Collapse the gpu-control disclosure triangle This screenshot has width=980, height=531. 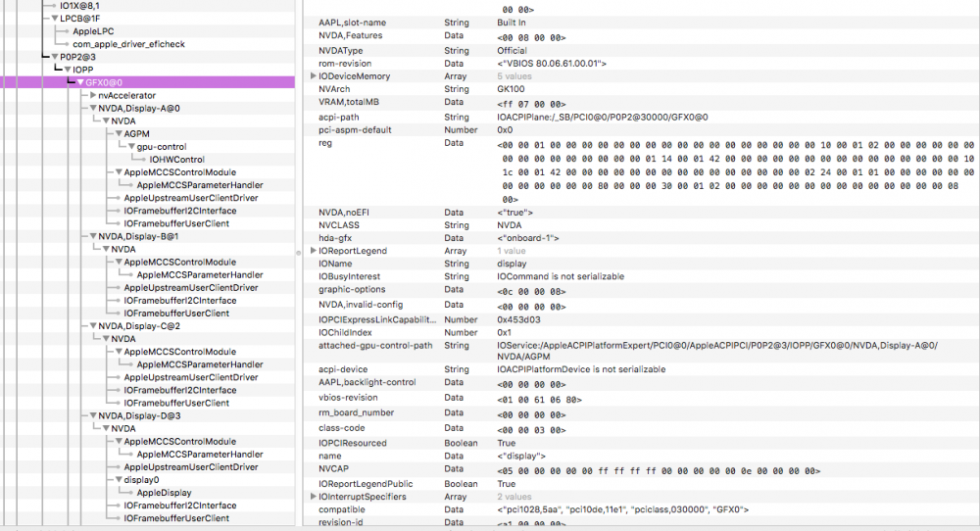click(132, 147)
